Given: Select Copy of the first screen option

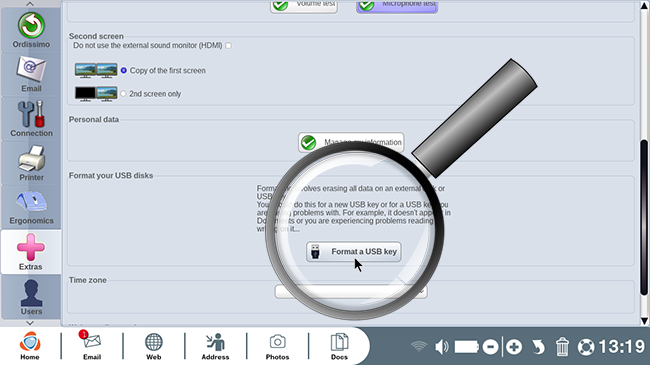Looking at the screenshot, I should pyautogui.click(x=124, y=71).
